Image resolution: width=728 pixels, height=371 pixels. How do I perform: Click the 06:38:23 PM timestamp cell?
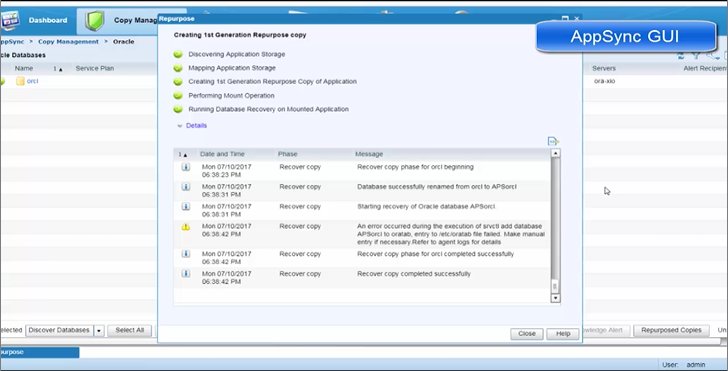(227, 171)
